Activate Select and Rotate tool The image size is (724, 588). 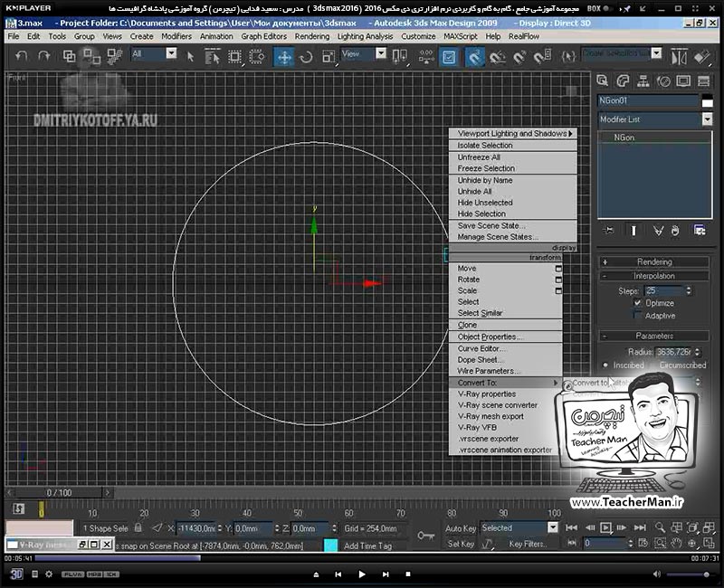pyautogui.click(x=306, y=57)
